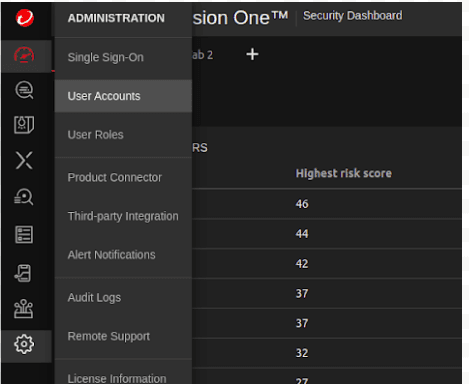Viewport: 469px width, 384px height.
Task: Switch to the partially hidden Tab 2
Action: tap(203, 55)
